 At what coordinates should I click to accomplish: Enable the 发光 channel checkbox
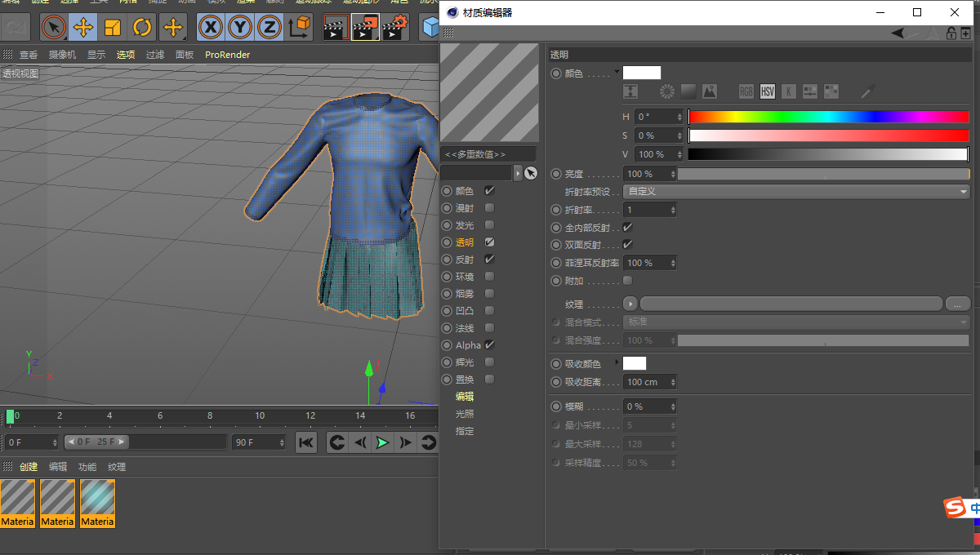pyautogui.click(x=489, y=225)
